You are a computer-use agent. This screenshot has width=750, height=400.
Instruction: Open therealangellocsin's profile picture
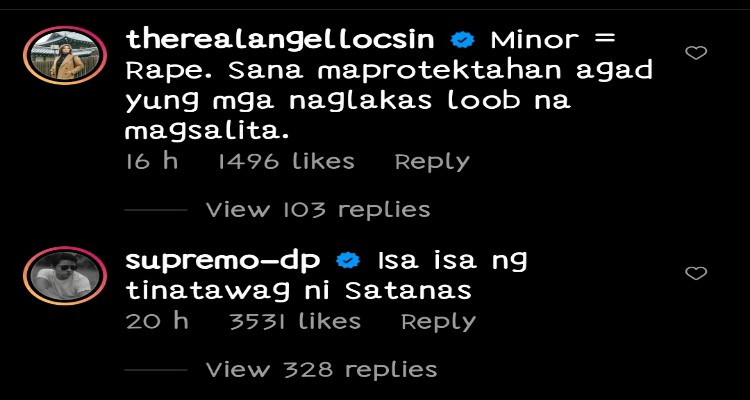coord(65,56)
